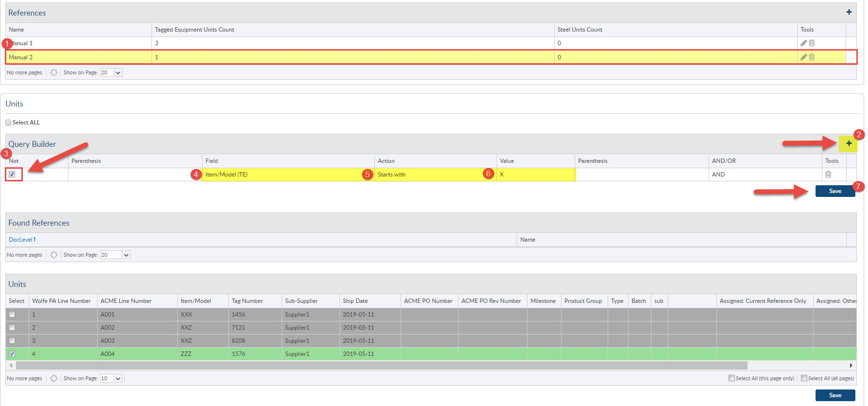
Task: Click the right Parenthesis cell of query row
Action: coord(642,175)
